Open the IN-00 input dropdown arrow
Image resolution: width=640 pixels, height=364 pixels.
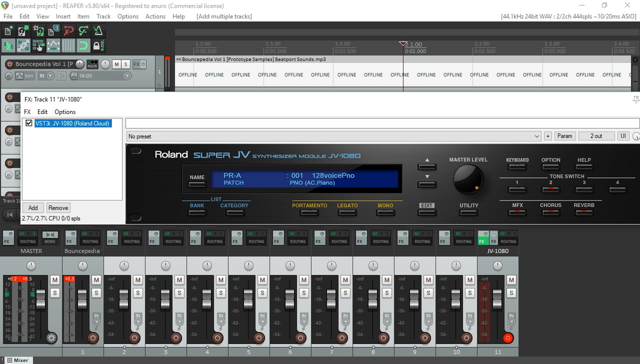pyautogui.click(x=127, y=76)
